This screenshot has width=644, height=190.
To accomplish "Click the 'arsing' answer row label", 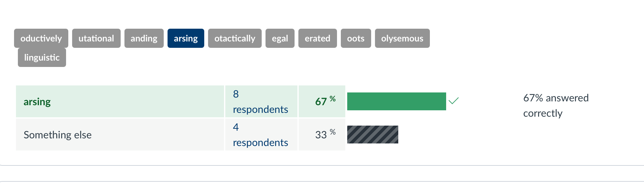I will [x=37, y=102].
